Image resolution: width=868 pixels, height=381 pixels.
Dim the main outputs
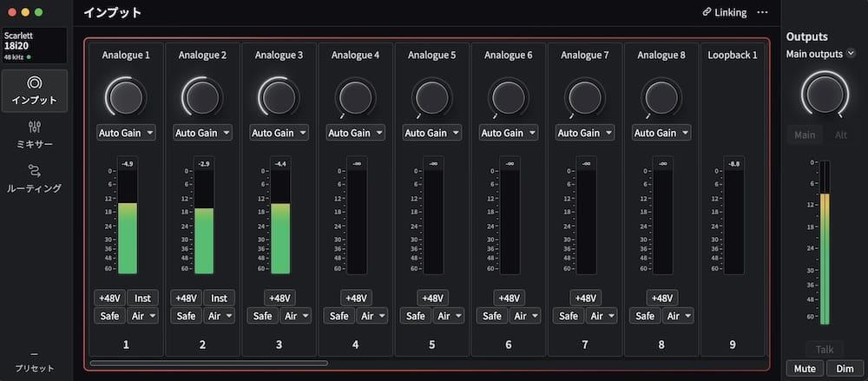845,368
